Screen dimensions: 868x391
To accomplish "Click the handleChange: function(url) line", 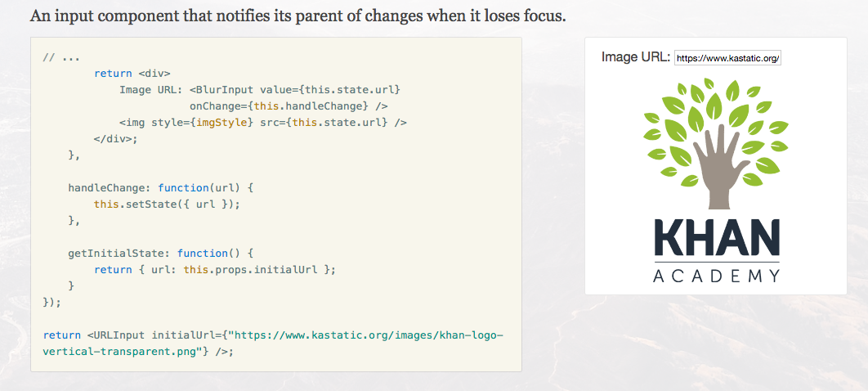I will (x=173, y=188).
